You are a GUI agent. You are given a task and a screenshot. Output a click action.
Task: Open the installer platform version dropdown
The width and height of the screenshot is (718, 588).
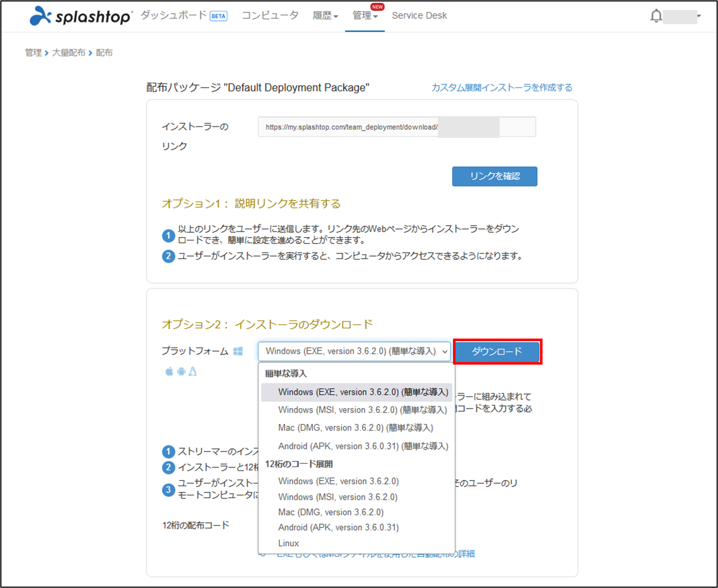point(354,351)
